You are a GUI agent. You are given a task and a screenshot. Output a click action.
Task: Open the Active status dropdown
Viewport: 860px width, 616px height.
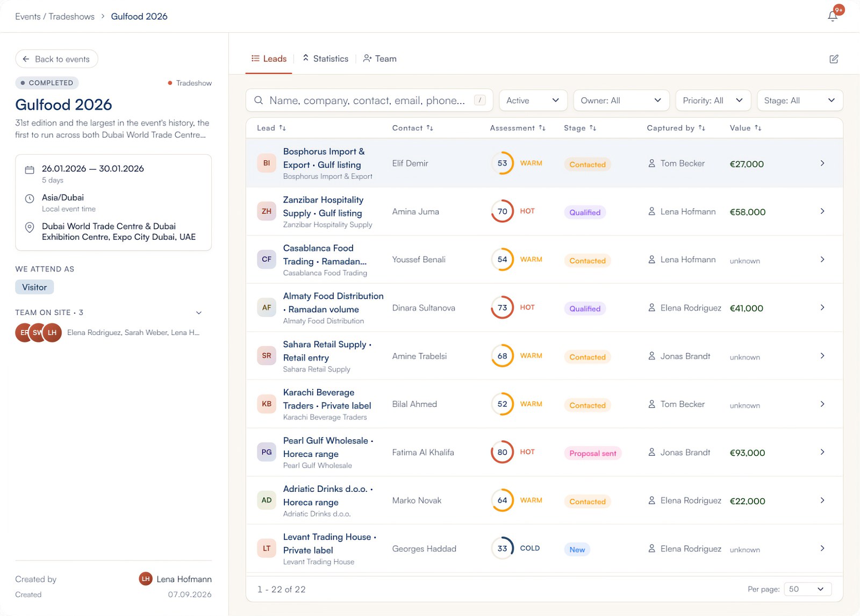coord(533,101)
